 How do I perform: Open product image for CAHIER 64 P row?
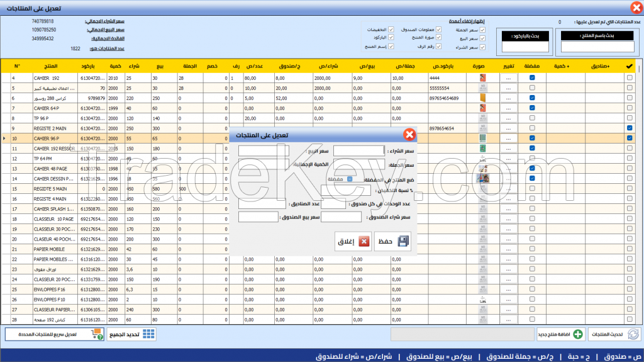(x=482, y=108)
